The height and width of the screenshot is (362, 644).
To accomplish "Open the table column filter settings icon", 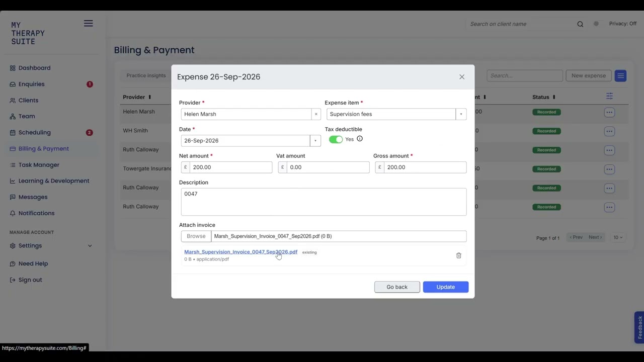I will (x=609, y=97).
